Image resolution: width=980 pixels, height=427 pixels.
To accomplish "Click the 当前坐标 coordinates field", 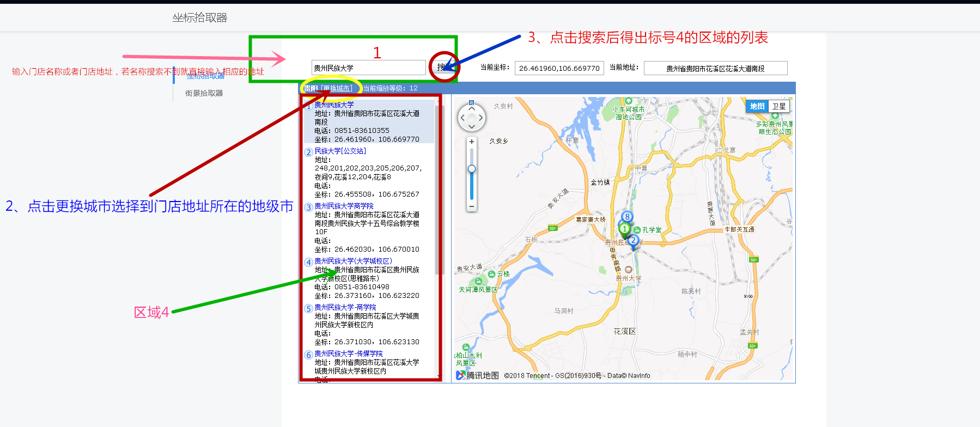I will coord(559,68).
